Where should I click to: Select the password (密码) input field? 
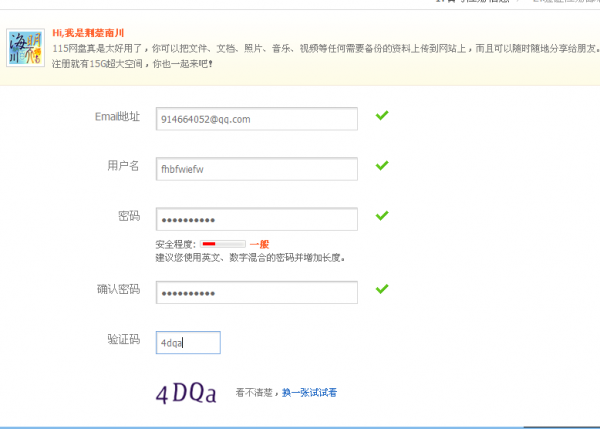point(257,219)
